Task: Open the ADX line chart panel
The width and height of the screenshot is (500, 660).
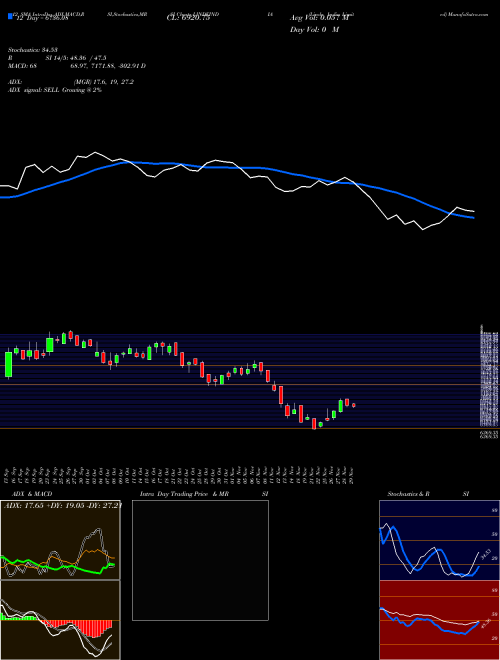Action: tap(60, 540)
